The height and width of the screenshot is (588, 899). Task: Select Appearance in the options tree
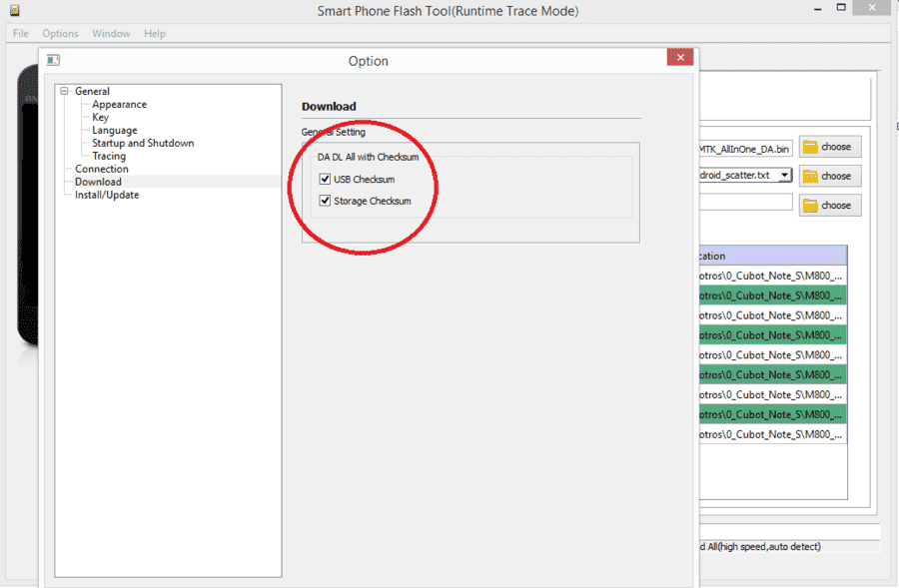(x=119, y=104)
